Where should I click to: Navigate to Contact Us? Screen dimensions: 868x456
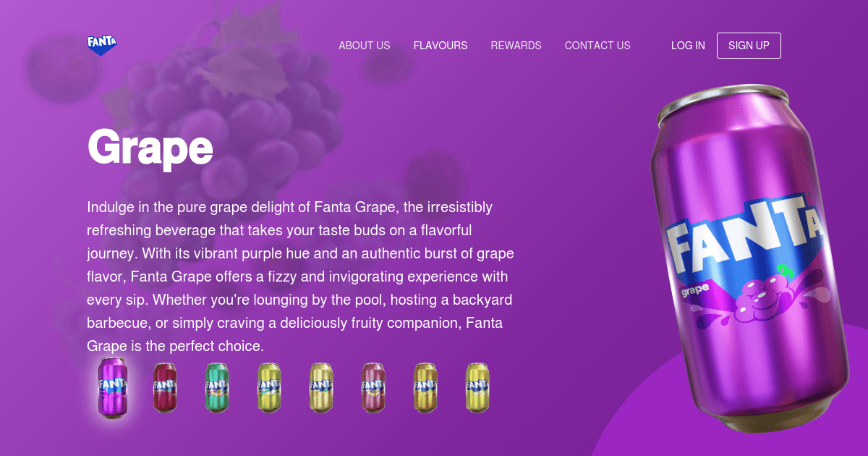click(x=597, y=46)
